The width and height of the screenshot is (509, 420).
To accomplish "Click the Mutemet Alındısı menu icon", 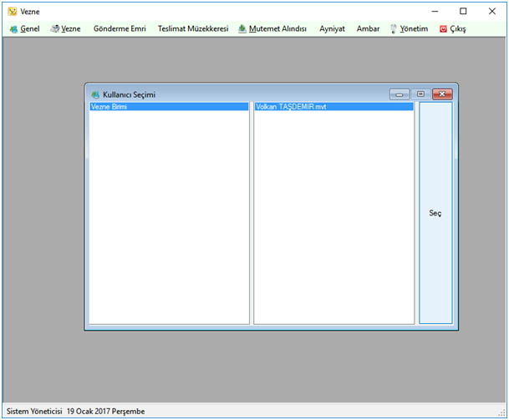I will click(242, 29).
